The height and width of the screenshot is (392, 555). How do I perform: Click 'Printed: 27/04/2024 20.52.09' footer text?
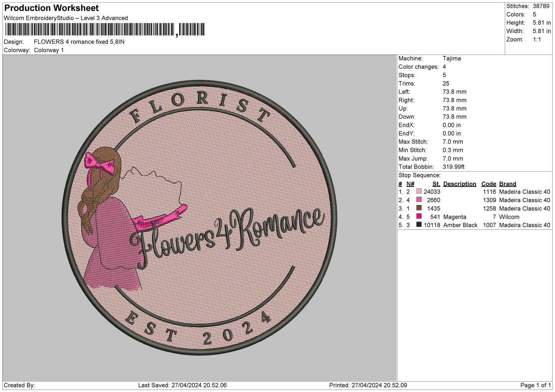pos(368,385)
